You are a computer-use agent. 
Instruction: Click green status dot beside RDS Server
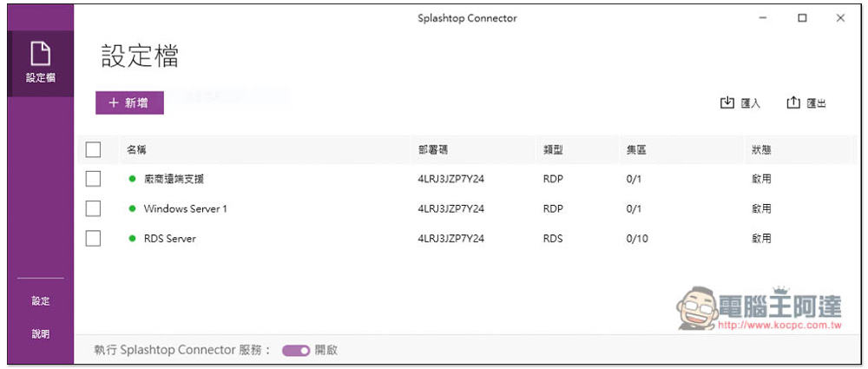pos(133,238)
